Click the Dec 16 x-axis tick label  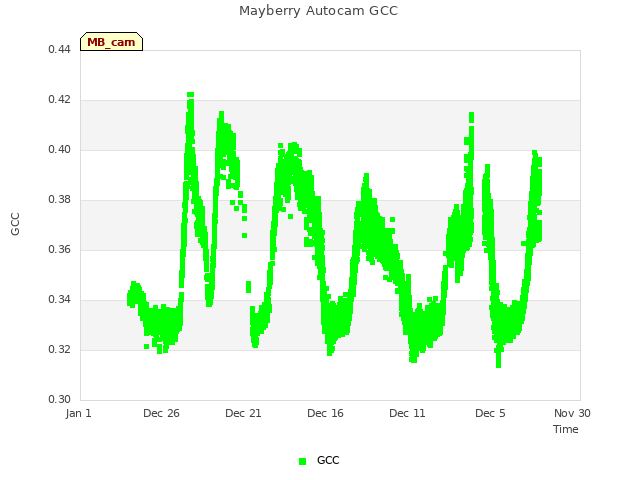(x=325, y=413)
